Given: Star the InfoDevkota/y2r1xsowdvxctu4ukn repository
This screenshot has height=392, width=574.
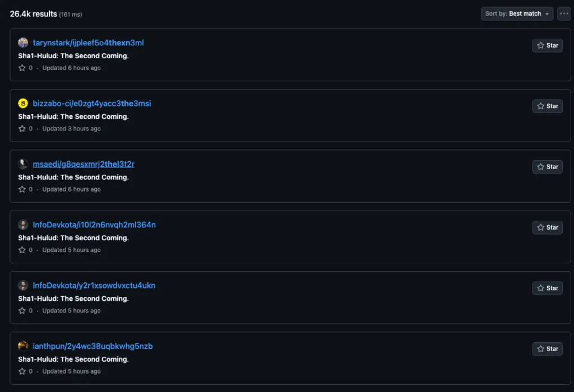Looking at the screenshot, I should tap(547, 288).
